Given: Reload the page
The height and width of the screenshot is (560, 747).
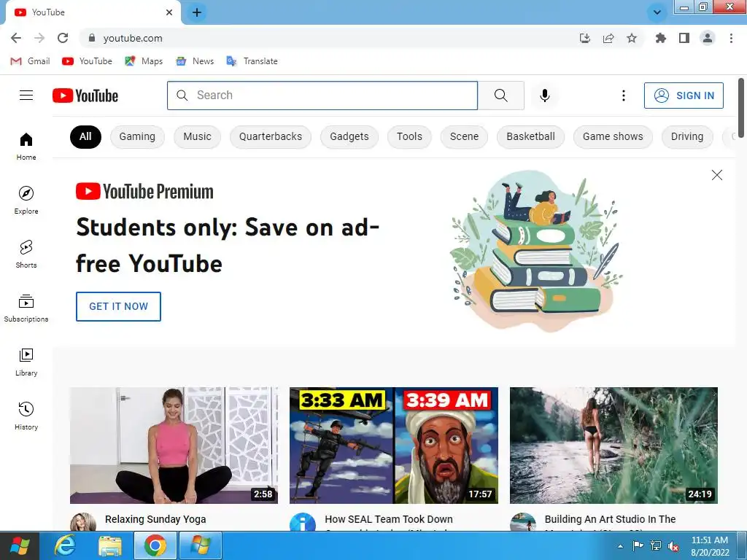Looking at the screenshot, I should tap(63, 38).
